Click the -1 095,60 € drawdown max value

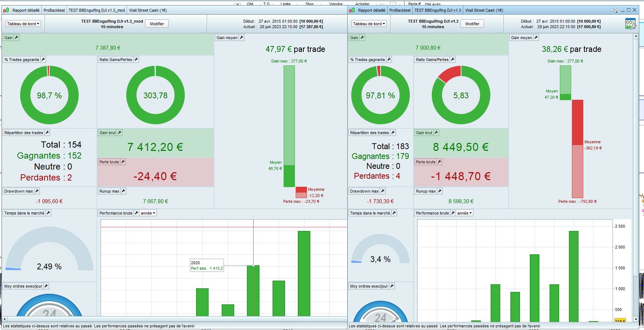click(49, 201)
